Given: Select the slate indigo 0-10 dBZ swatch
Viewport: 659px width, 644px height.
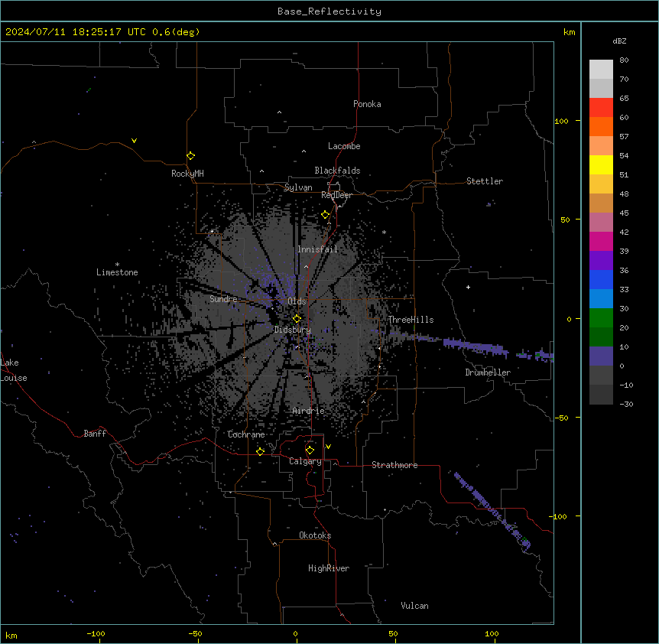Looking at the screenshot, I should [x=601, y=356].
